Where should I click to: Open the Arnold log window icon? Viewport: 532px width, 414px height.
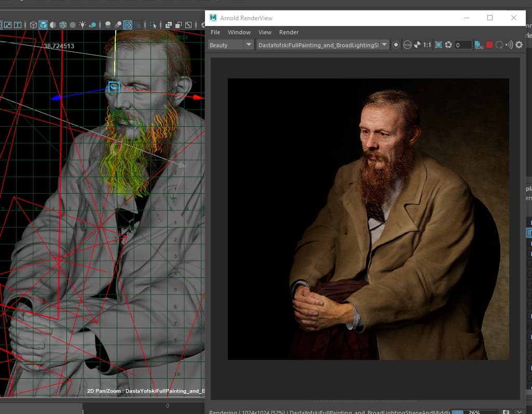point(479,45)
